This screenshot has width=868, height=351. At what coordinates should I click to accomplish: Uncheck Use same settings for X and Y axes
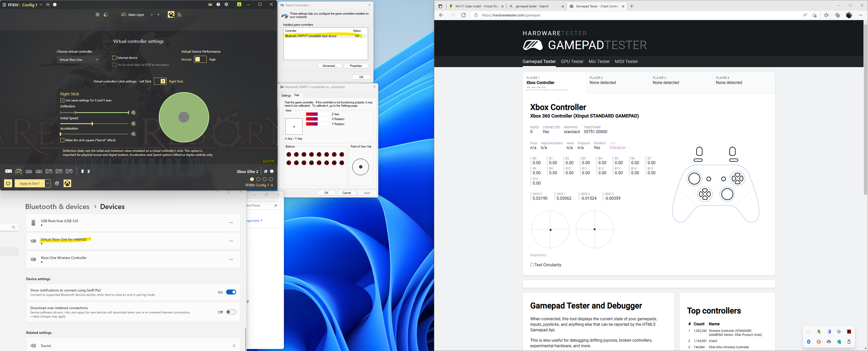point(62,100)
